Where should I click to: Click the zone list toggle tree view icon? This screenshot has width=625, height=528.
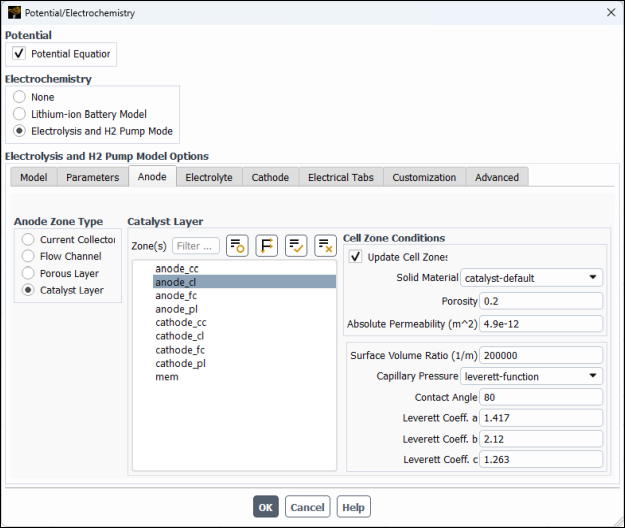[x=267, y=245]
